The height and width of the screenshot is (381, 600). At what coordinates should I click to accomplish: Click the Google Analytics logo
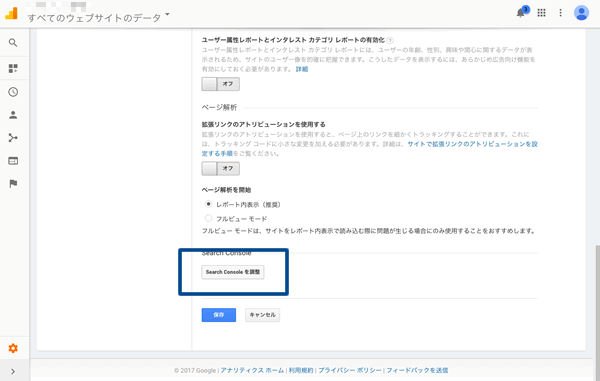click(x=11, y=13)
